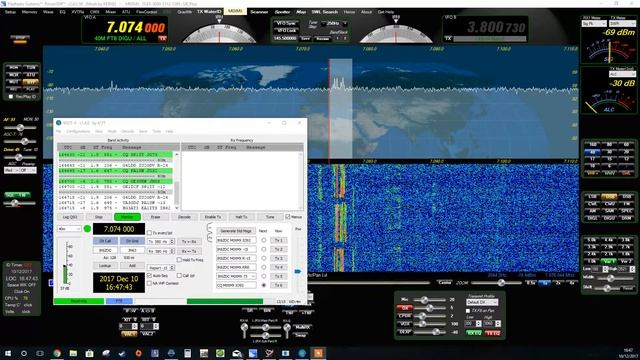
Task: Enable TX Fil on Pan checkbox
Action: pos(468,311)
